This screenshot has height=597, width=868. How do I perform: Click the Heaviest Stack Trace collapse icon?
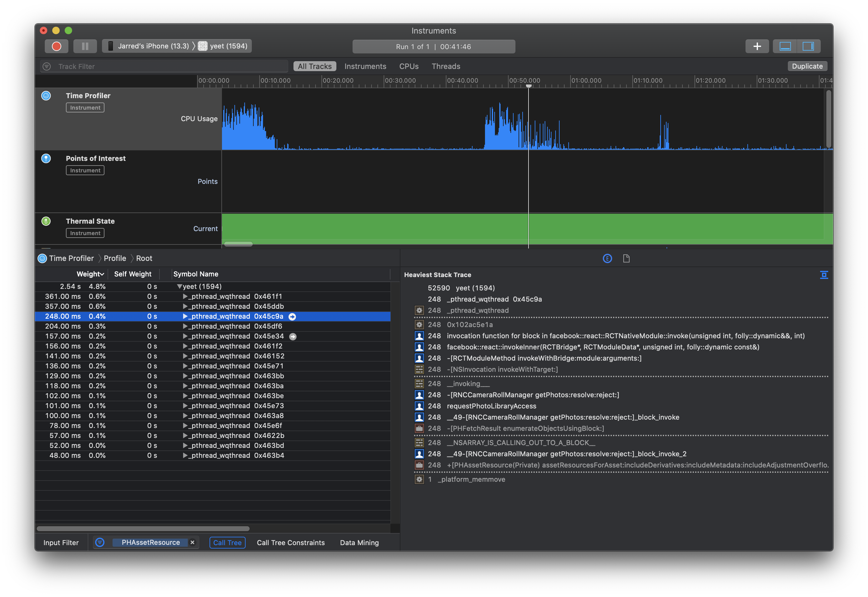click(824, 275)
